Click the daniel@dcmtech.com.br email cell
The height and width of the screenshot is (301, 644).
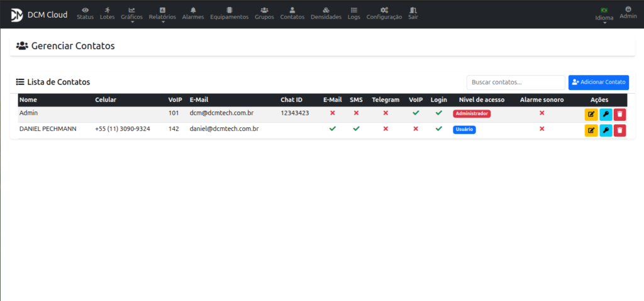pyautogui.click(x=224, y=128)
